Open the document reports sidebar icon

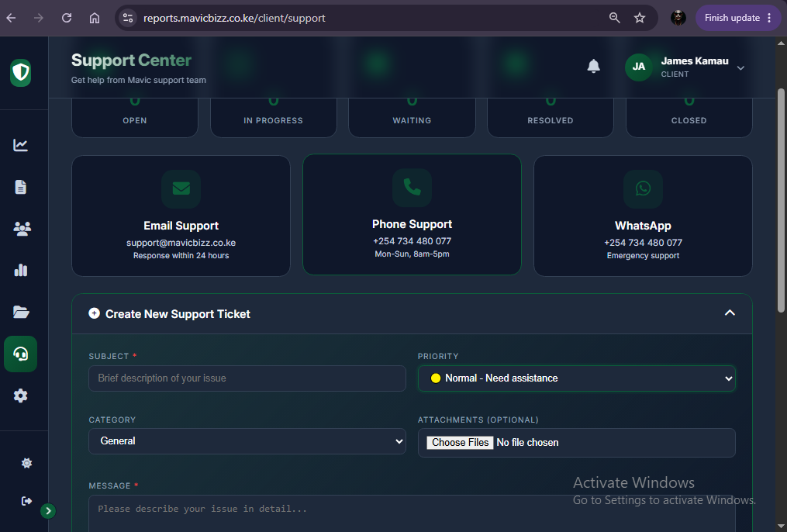21,187
